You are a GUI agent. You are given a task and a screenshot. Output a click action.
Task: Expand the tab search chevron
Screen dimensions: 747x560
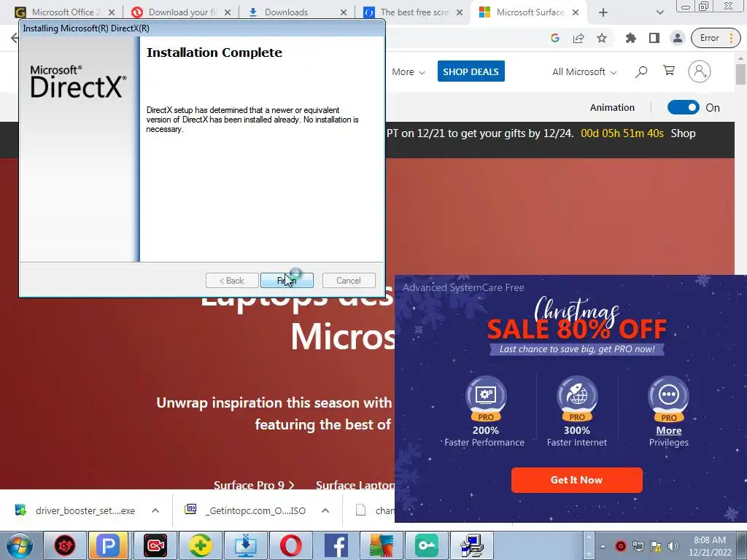659,12
